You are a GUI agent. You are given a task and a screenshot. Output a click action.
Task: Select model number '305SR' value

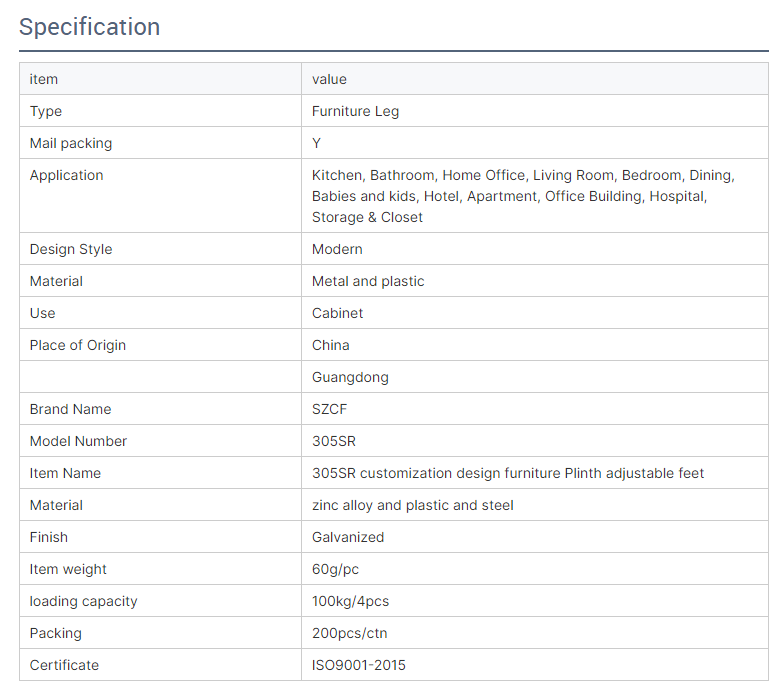334,441
